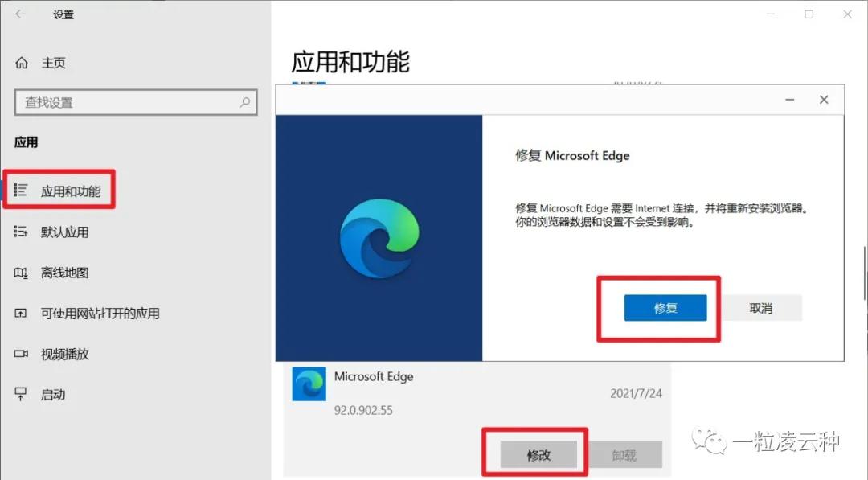Click the Microsoft Edge app list thumbnail
Image resolution: width=868 pixels, height=480 pixels.
click(310, 384)
